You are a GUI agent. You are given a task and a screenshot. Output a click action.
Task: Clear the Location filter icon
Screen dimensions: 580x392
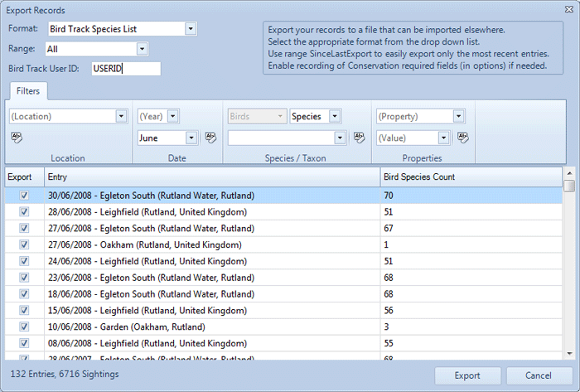tap(17, 138)
